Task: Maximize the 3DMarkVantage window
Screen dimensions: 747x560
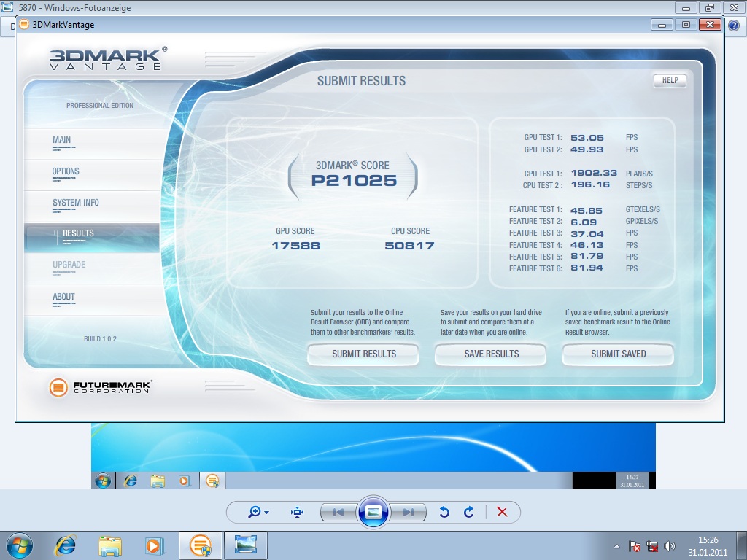Action: [686, 25]
